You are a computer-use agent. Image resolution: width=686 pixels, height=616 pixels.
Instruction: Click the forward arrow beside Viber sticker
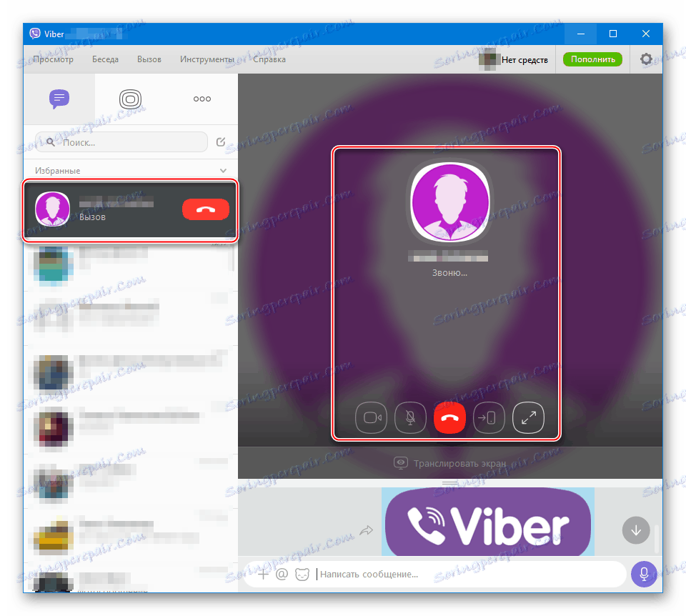click(366, 531)
